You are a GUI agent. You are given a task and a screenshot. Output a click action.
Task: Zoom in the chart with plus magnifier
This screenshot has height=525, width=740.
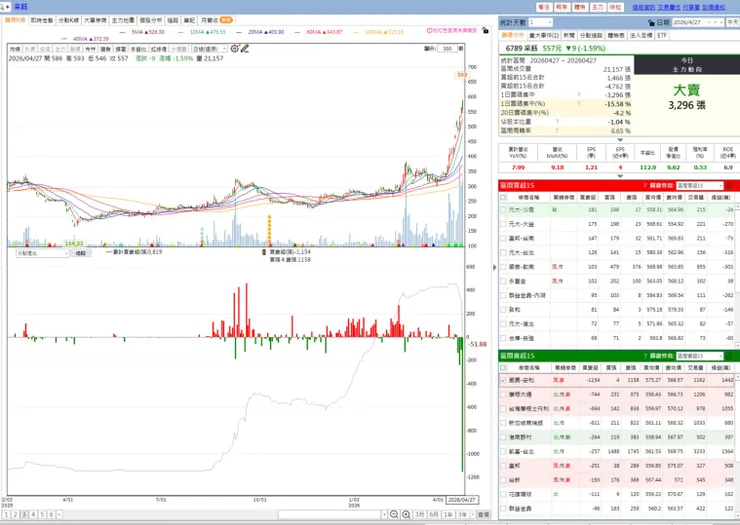406,514
